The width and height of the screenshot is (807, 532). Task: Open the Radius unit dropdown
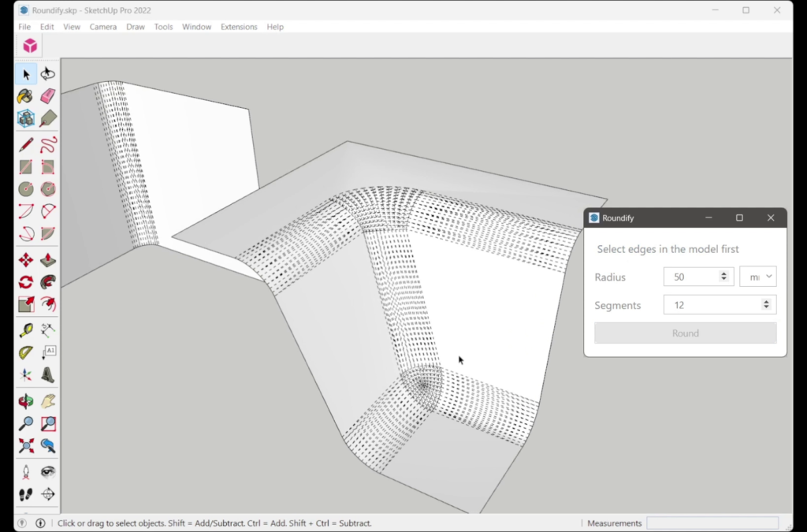click(757, 277)
